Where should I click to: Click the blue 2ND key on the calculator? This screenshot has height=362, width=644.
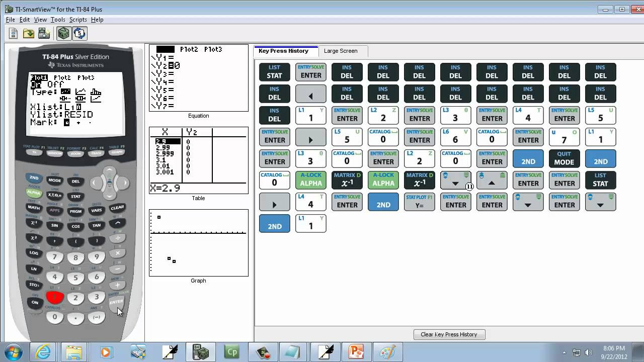point(34,178)
